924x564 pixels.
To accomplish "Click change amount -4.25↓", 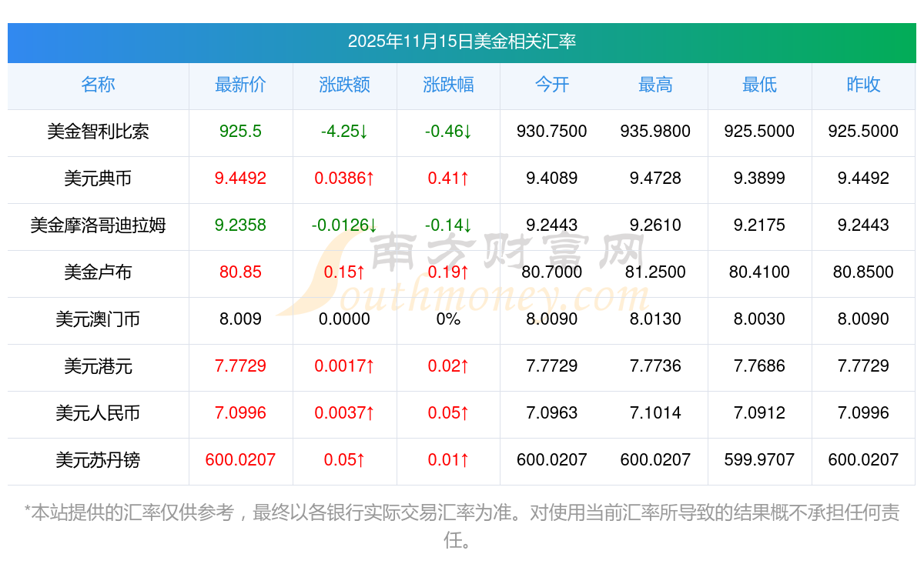I will click(344, 132).
